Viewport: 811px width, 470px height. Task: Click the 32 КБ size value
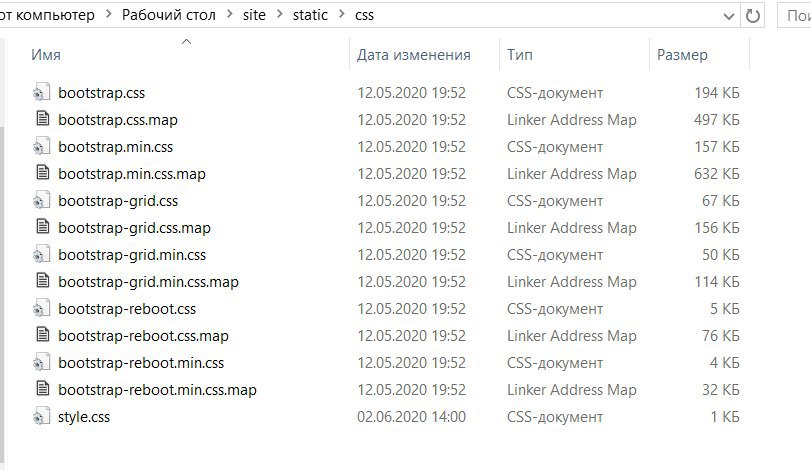[x=721, y=390]
